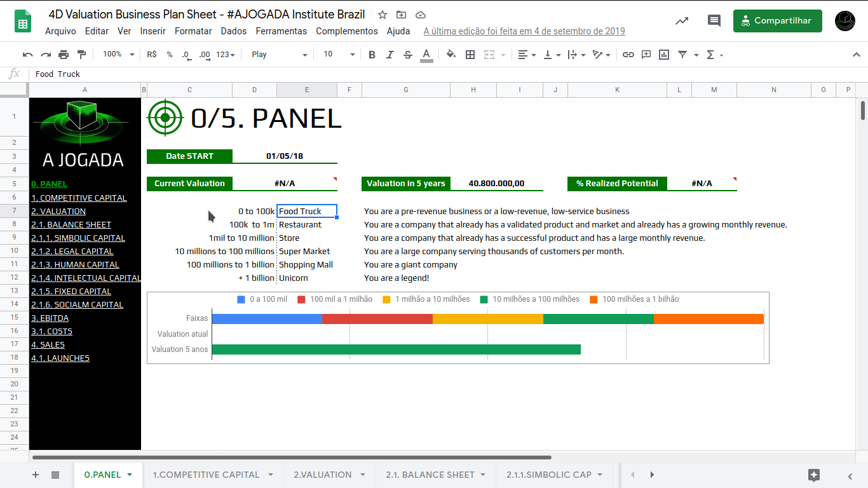Image resolution: width=868 pixels, height=488 pixels.
Task: Open the 4.1. LAUNCHES link
Action: coord(60,358)
